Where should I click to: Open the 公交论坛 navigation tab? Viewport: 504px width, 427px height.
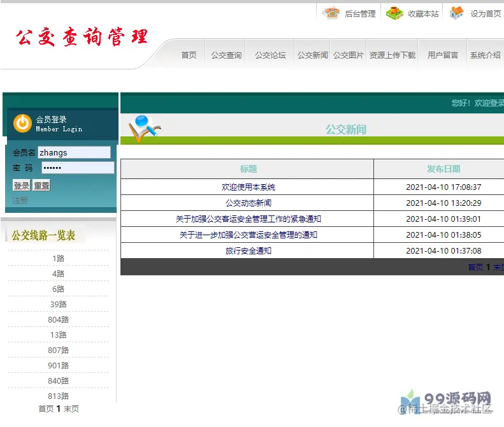pyautogui.click(x=270, y=55)
